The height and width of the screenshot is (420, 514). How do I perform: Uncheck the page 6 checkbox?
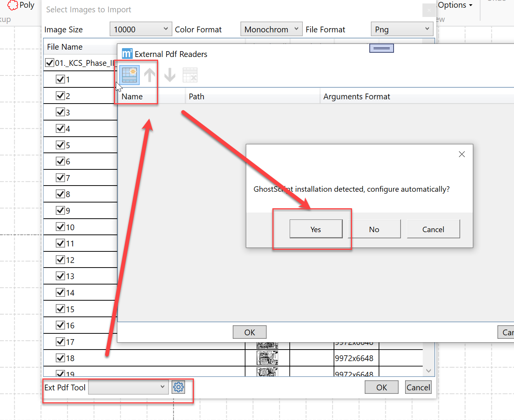pos(60,161)
